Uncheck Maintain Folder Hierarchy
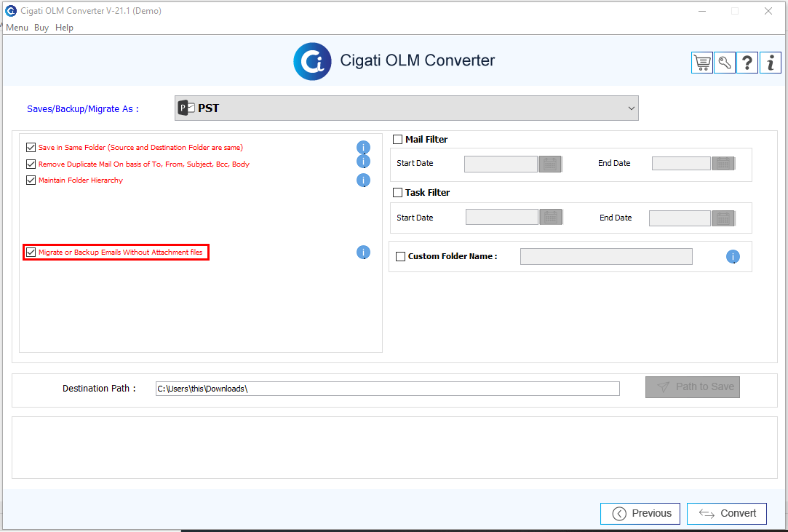Image resolution: width=788 pixels, height=532 pixels. click(x=31, y=180)
